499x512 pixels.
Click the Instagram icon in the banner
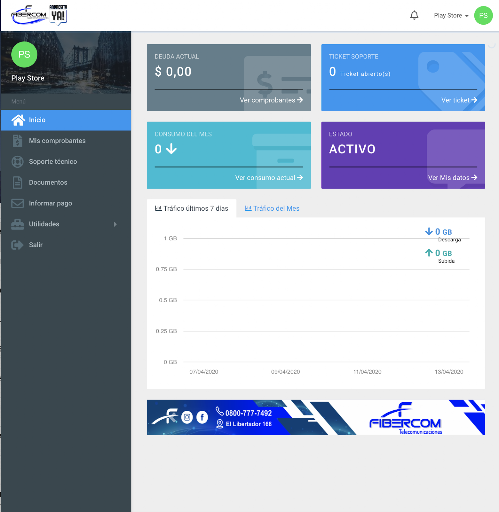click(x=187, y=417)
